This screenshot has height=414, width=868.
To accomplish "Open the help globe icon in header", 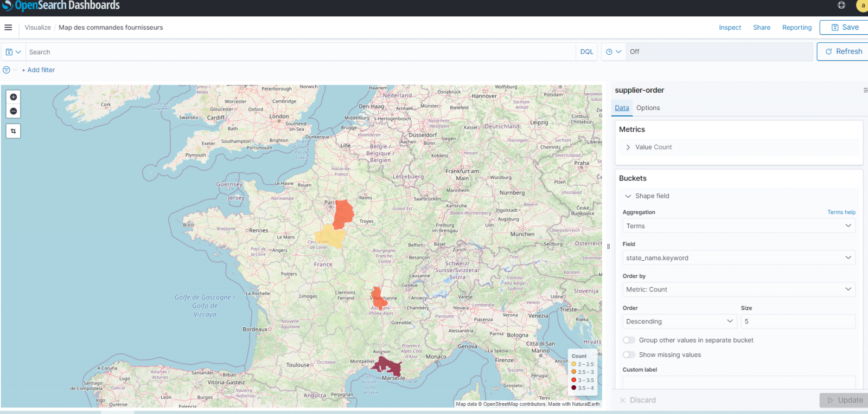I will 841,5.
